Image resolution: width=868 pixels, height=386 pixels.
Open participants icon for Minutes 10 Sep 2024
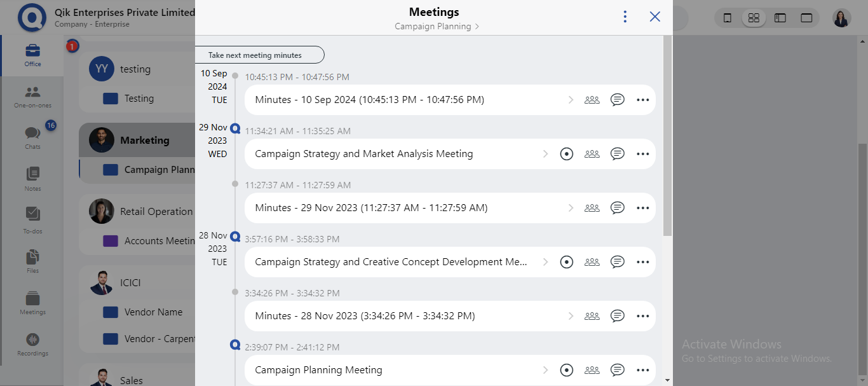[x=592, y=100]
